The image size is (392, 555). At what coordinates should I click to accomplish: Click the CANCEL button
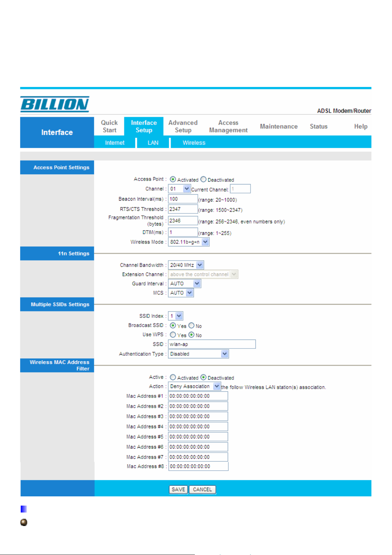click(202, 489)
